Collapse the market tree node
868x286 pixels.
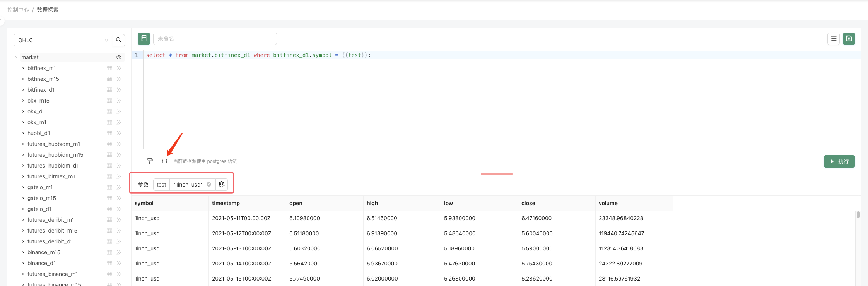(x=17, y=57)
